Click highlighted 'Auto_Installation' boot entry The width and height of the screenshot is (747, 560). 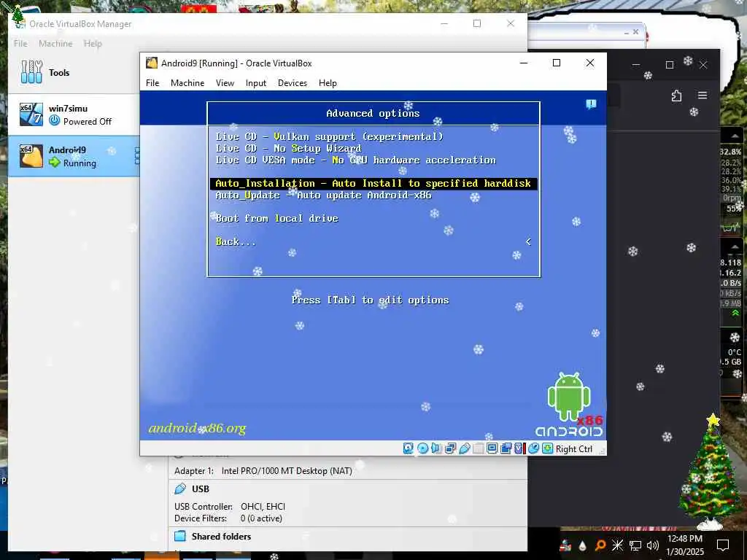pos(373,183)
